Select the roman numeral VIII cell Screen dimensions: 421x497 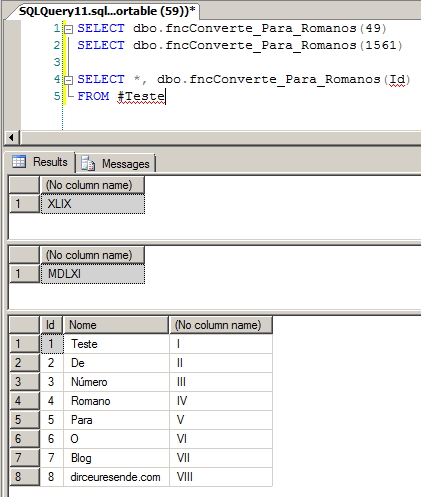[221, 477]
